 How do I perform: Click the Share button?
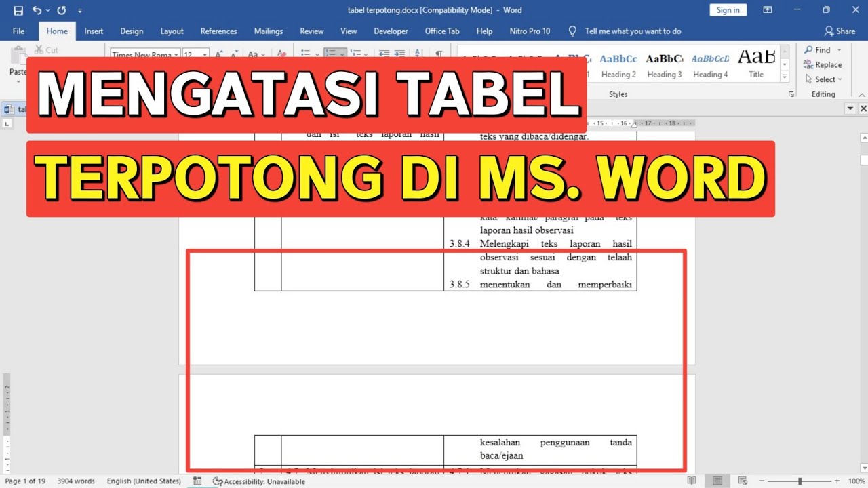pyautogui.click(x=840, y=31)
